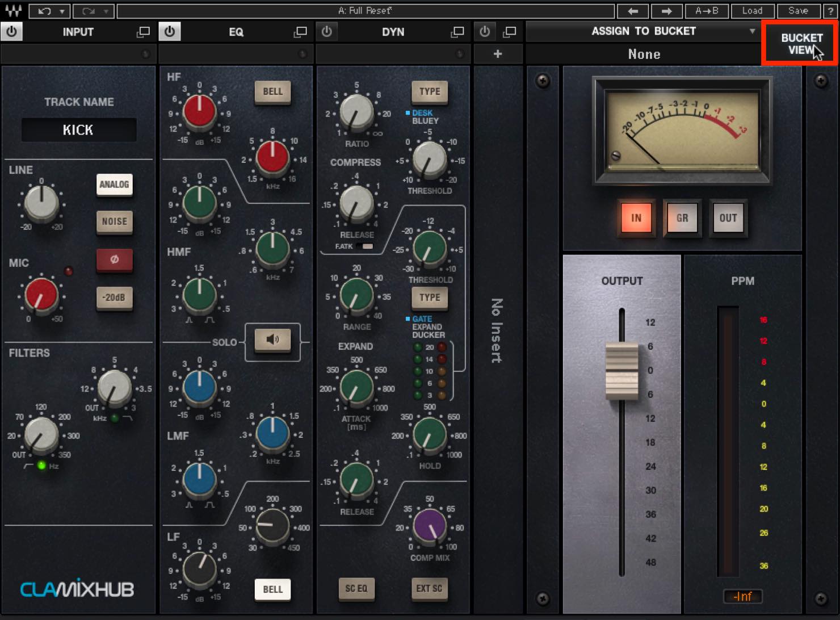Screen dimensions: 840x620
Task: Enable the ANALOG switch
Action: pos(114,185)
